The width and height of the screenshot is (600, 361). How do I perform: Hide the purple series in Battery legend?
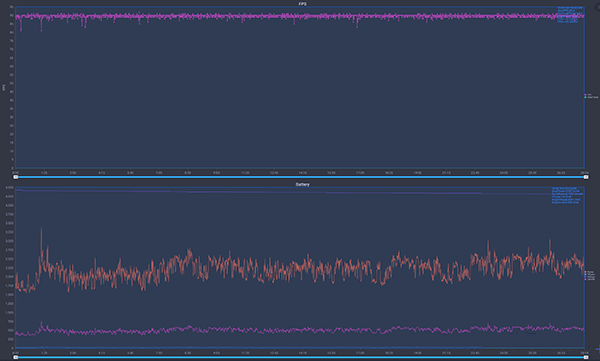[585, 277]
